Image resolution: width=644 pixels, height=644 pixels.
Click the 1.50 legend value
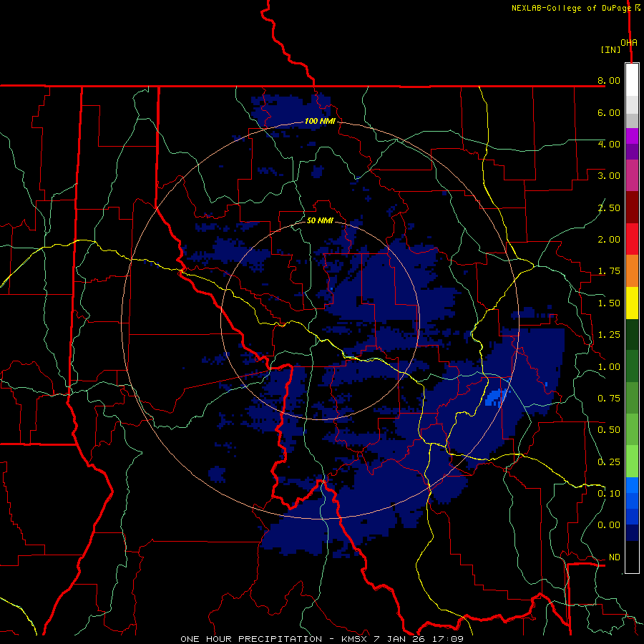(609, 303)
